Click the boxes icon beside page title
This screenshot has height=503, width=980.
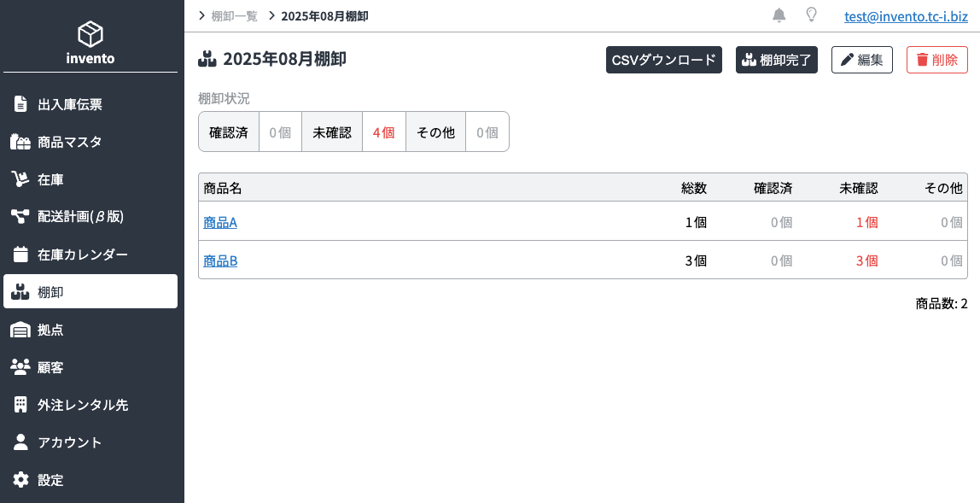pos(207,60)
